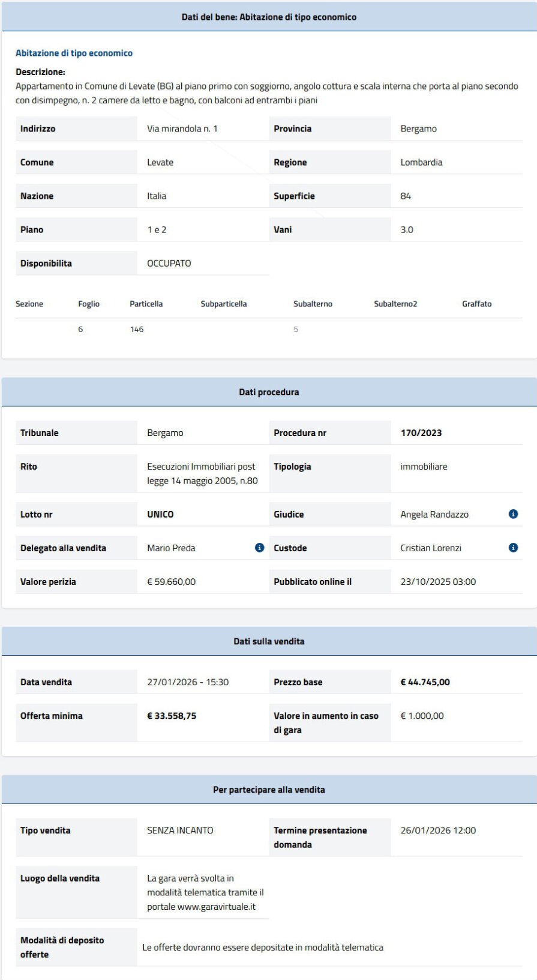
Task: Select the procedure number 170/2023
Action: click(421, 433)
